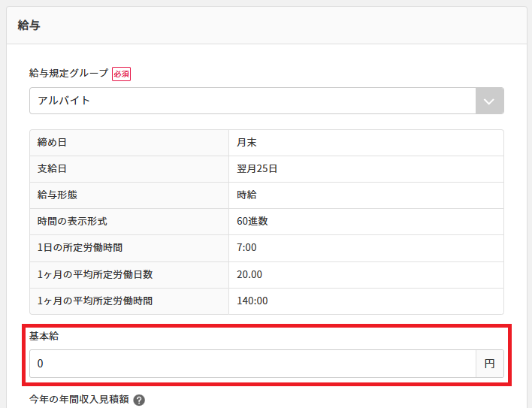Click the 基本給 field label
532x408 pixels.
pyautogui.click(x=44, y=337)
